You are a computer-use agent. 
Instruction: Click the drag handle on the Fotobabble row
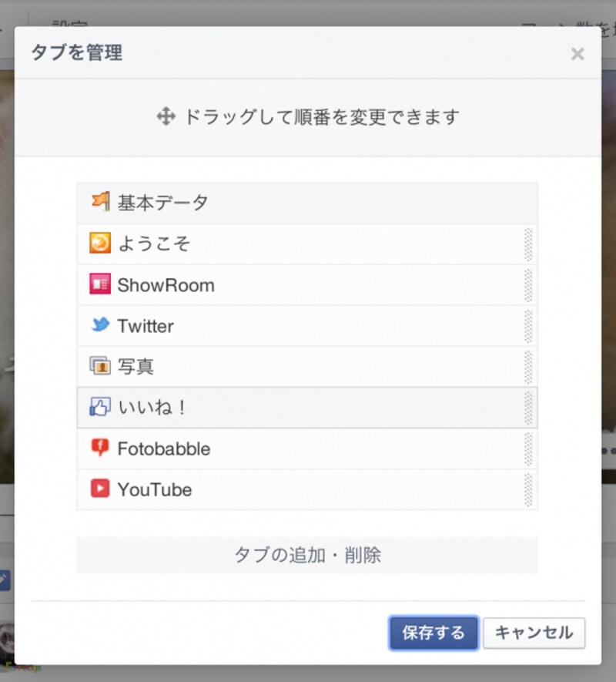pyautogui.click(x=530, y=449)
